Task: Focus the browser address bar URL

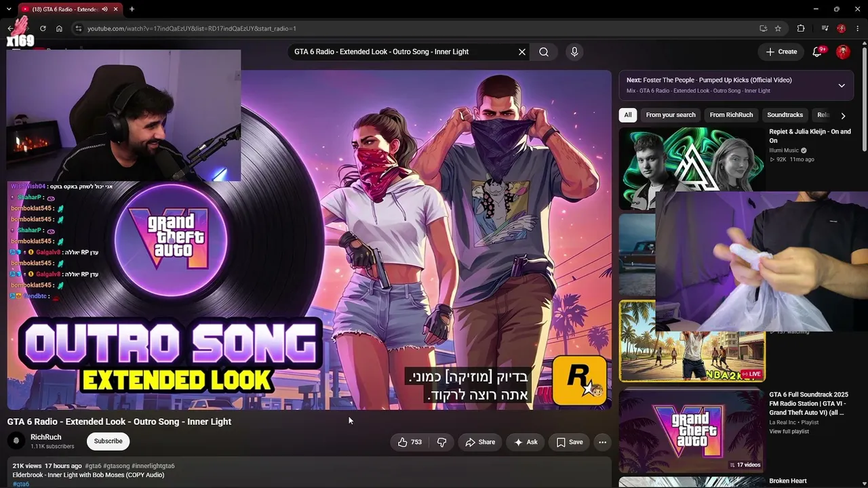Action: 192,28
